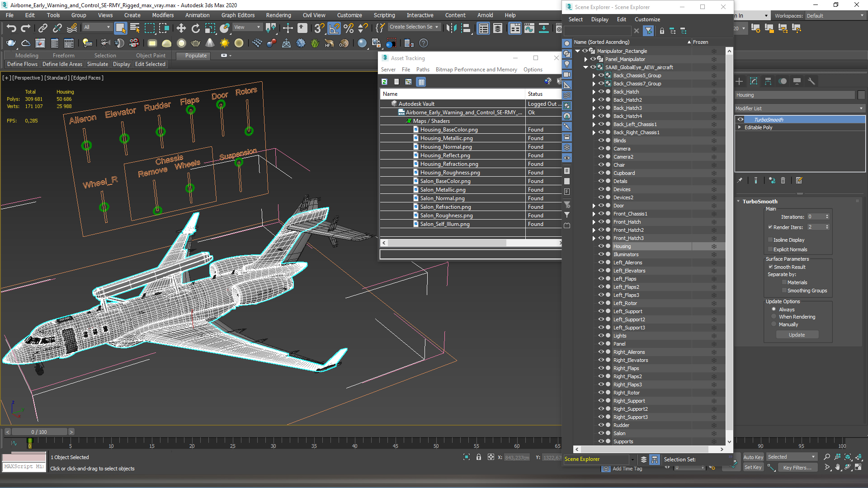Refresh the Asset Tracking list
Screen dimensions: 868x488
click(384, 82)
